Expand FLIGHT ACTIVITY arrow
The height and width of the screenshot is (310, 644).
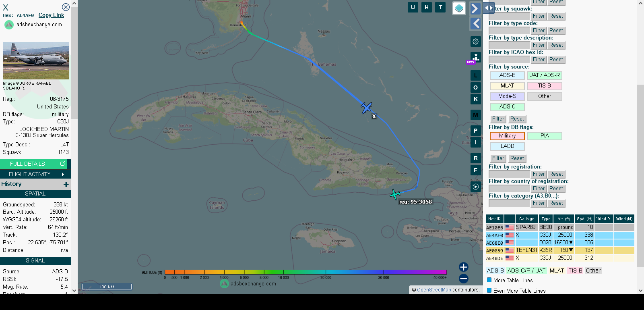(63, 174)
